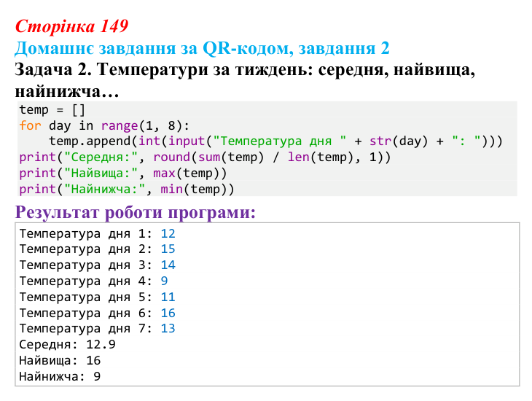Click the heading "Результат роботи програми:"
The width and height of the screenshot is (532, 401).
[135, 213]
